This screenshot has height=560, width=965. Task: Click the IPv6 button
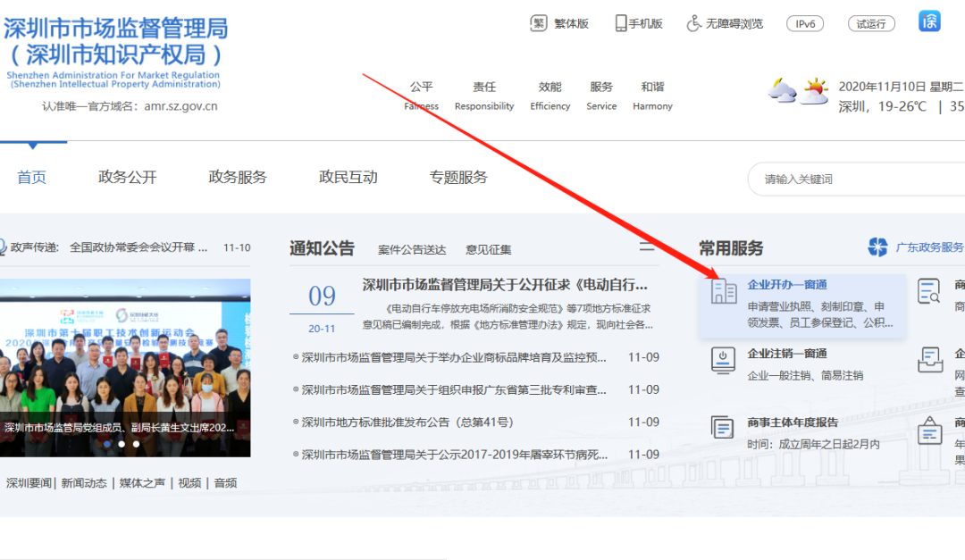click(805, 23)
